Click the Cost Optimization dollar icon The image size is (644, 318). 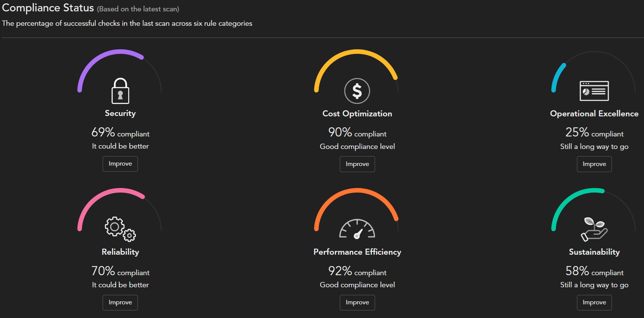pyautogui.click(x=357, y=91)
